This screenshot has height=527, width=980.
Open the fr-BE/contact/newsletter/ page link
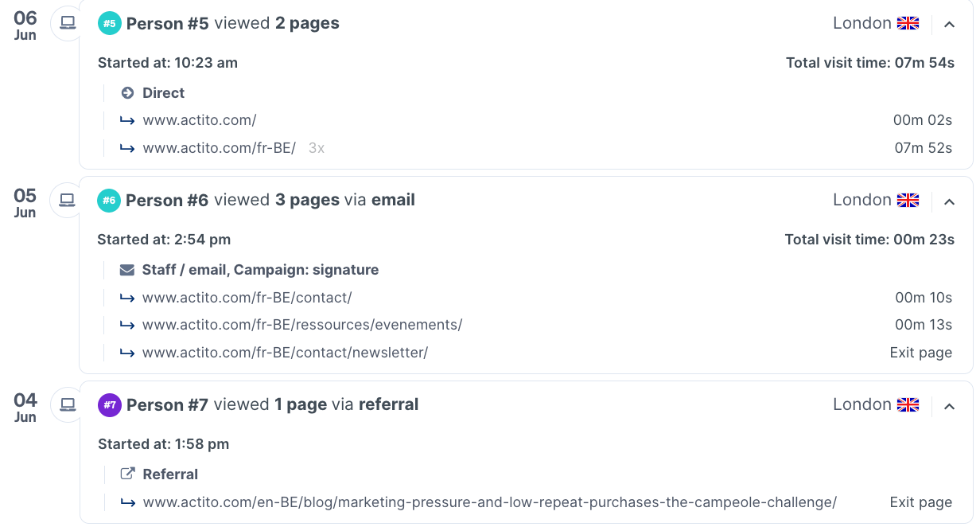[x=284, y=352]
